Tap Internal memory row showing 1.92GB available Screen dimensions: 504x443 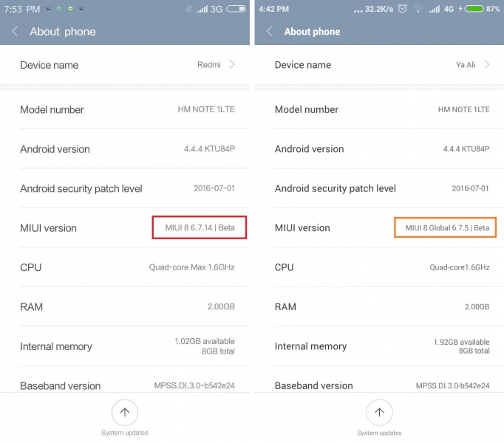tap(381, 346)
